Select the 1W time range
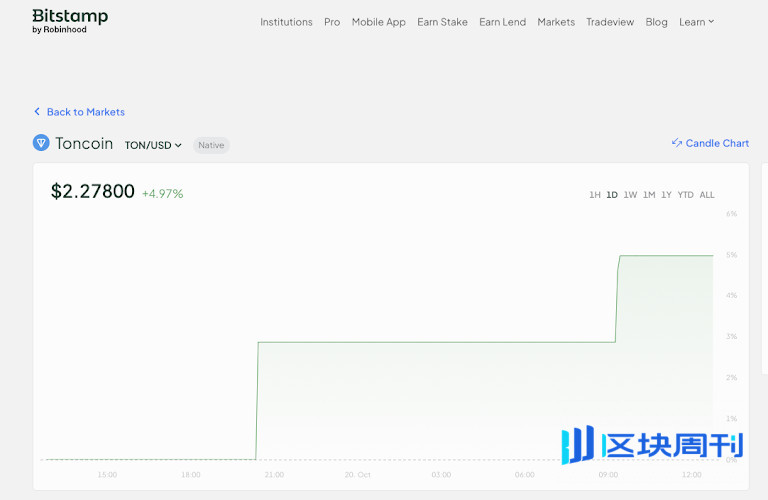Screen dimensions: 768x500 click(x=630, y=195)
